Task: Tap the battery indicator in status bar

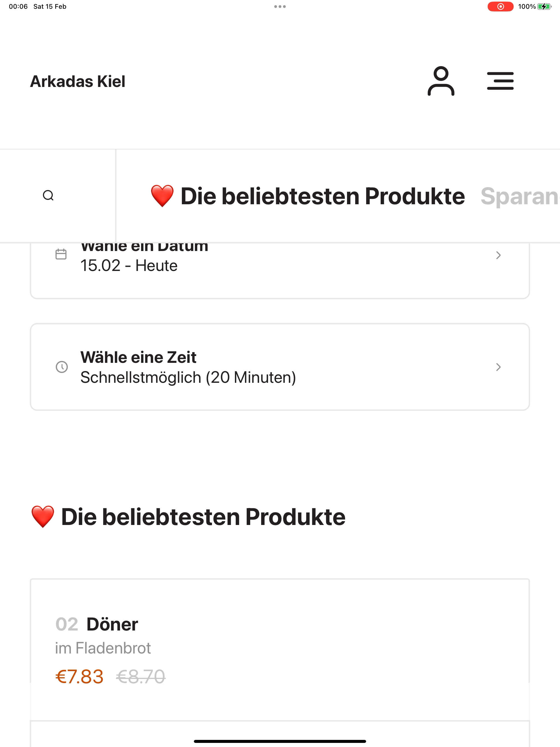Action: pos(544,6)
